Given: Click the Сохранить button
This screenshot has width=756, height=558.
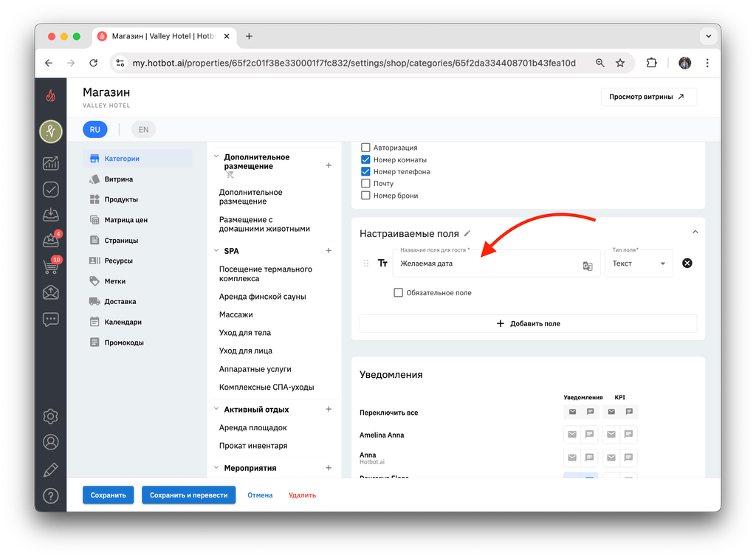Looking at the screenshot, I should [x=108, y=495].
